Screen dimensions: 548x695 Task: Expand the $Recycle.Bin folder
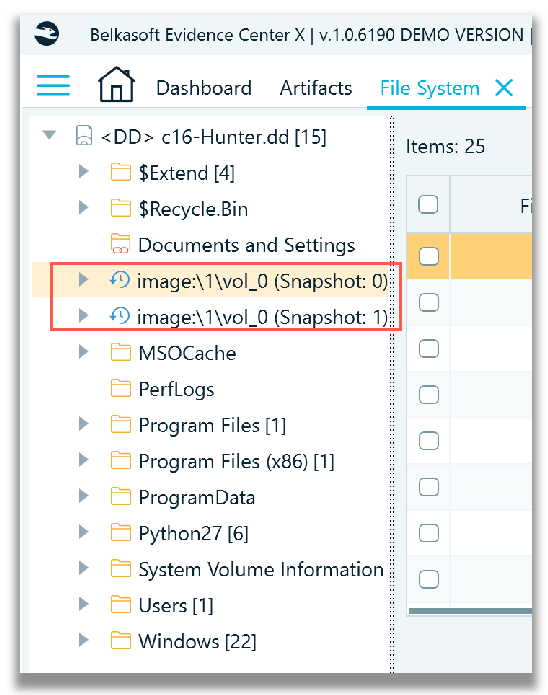(83, 207)
